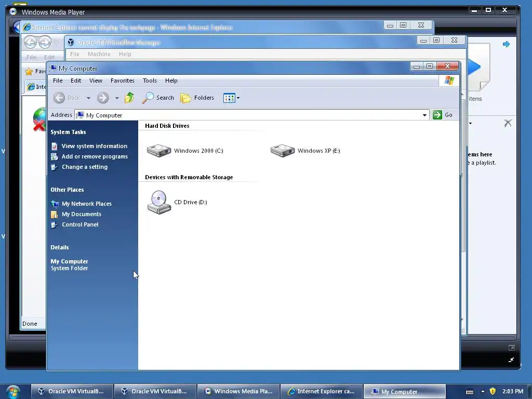Click the Internet Explorer Favorites star
The image size is (532, 399).
[29, 71]
